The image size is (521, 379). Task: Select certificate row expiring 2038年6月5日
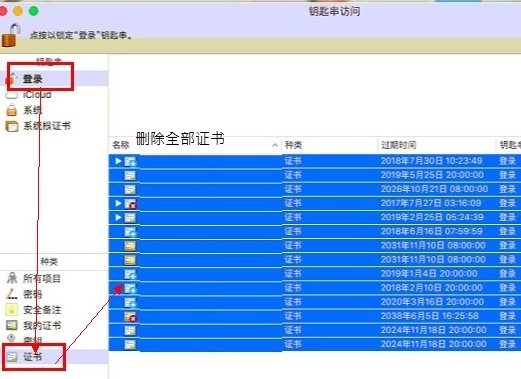pyautogui.click(x=315, y=316)
